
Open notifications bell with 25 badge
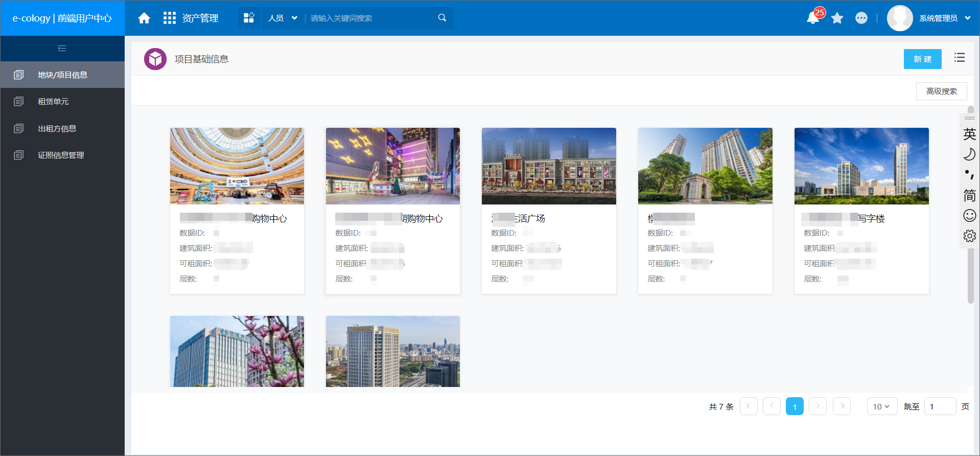(x=813, y=18)
